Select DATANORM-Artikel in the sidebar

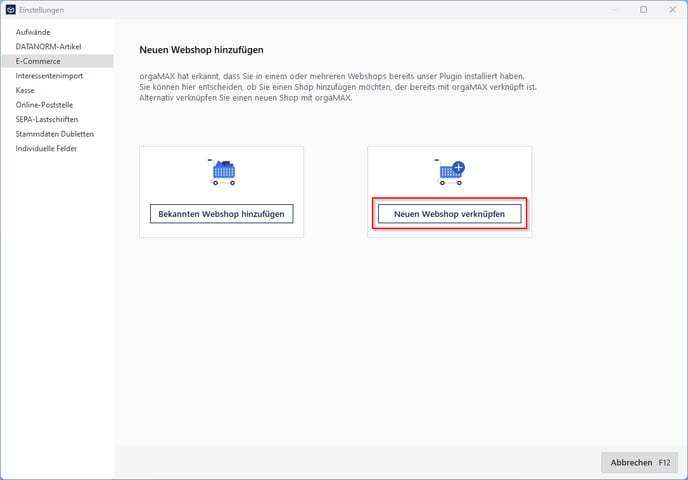pos(48,46)
